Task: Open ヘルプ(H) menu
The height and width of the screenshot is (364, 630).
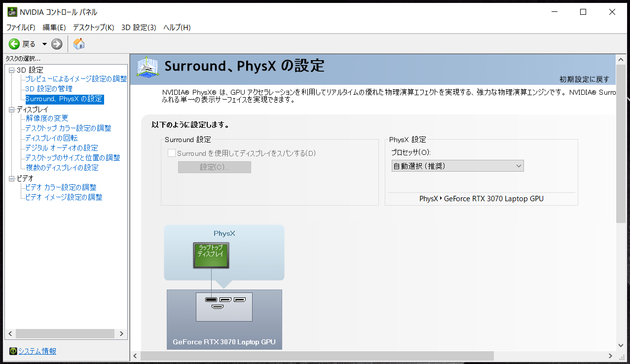Action: [177, 28]
